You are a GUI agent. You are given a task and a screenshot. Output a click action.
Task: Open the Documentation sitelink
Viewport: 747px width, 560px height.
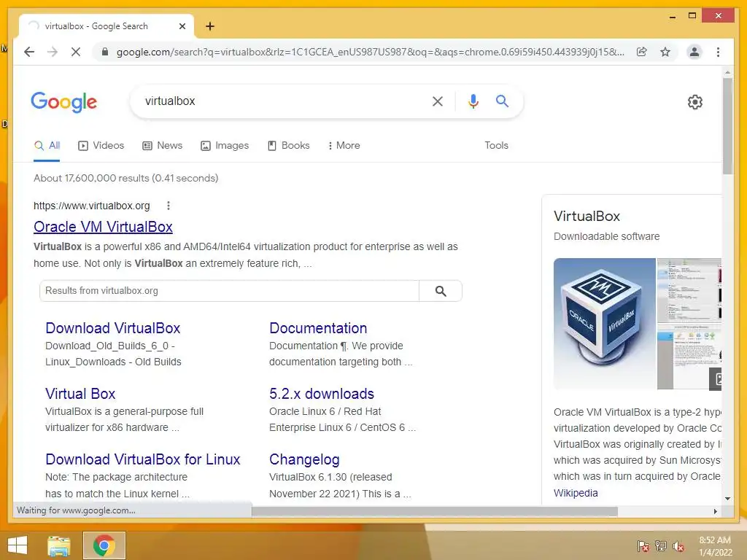(x=318, y=328)
